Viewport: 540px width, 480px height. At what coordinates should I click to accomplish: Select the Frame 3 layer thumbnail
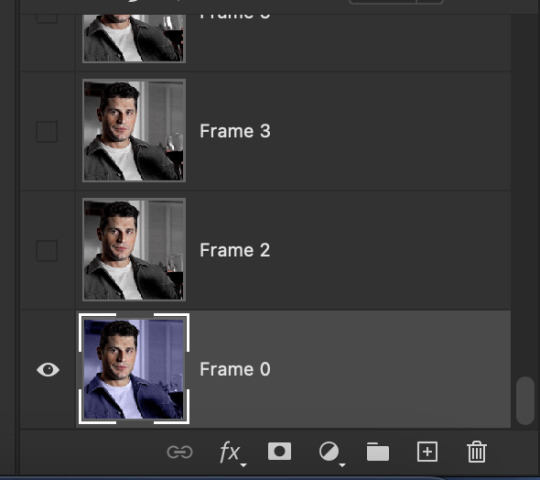click(x=134, y=131)
